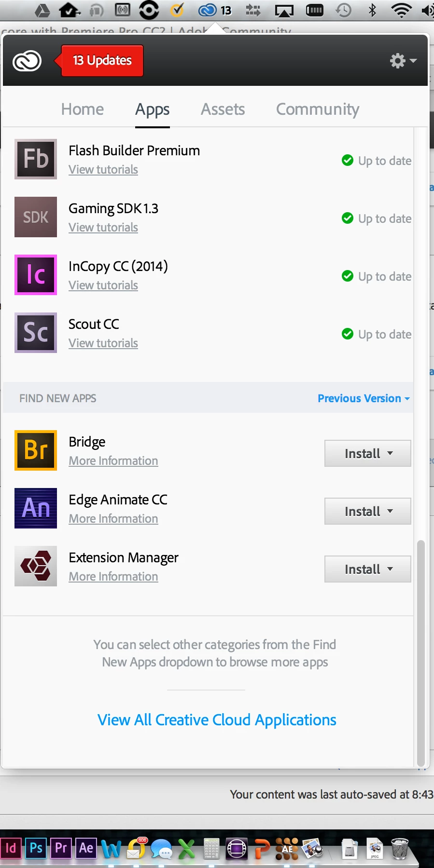Screen dimensions: 434x868
Task: Launch After Effects from the Dock
Action: click(86, 848)
